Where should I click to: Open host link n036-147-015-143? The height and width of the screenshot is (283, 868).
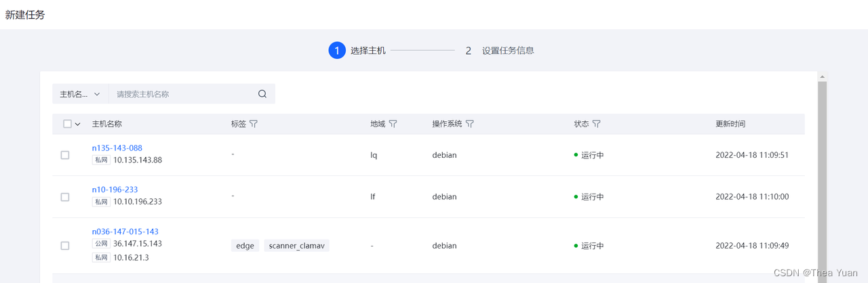(125, 232)
